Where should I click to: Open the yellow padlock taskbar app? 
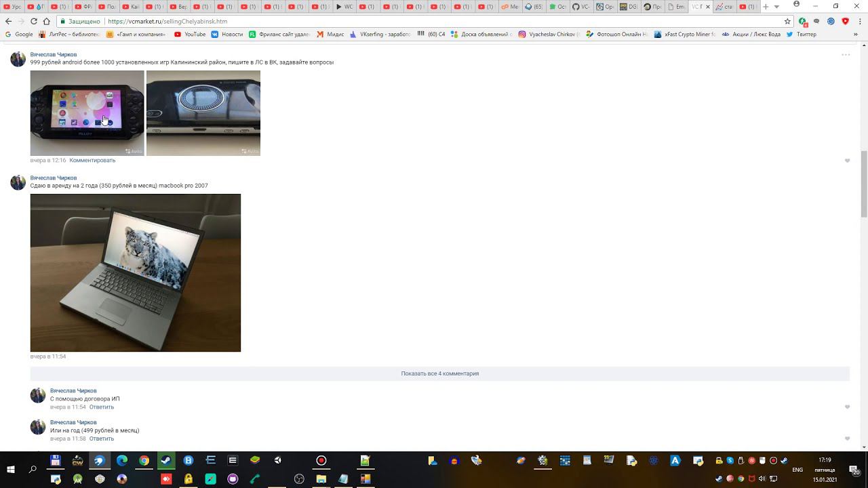click(x=189, y=479)
